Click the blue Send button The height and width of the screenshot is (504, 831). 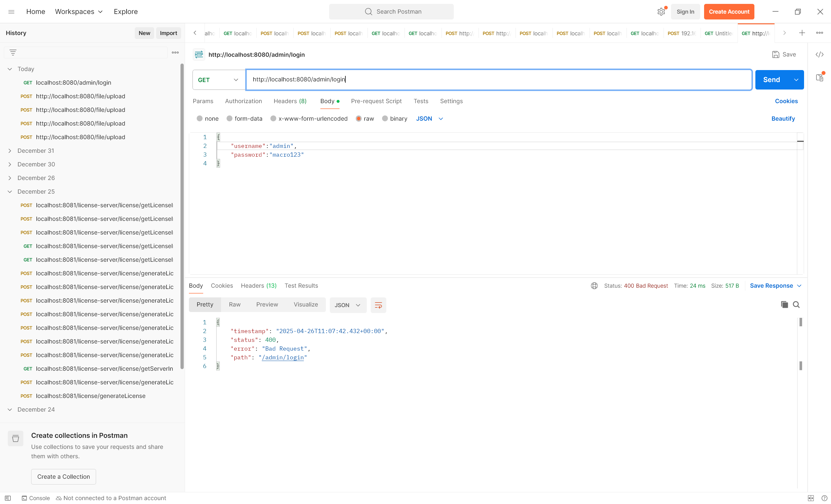(772, 80)
